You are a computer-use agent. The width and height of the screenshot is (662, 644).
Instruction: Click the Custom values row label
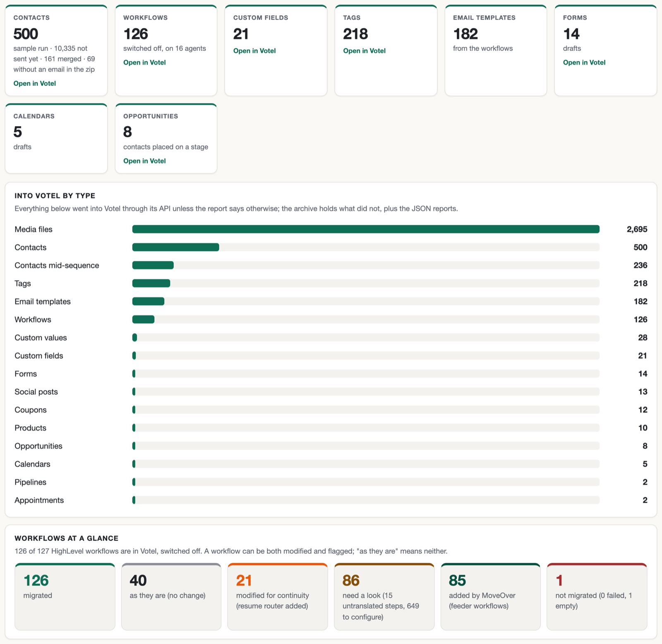point(41,338)
